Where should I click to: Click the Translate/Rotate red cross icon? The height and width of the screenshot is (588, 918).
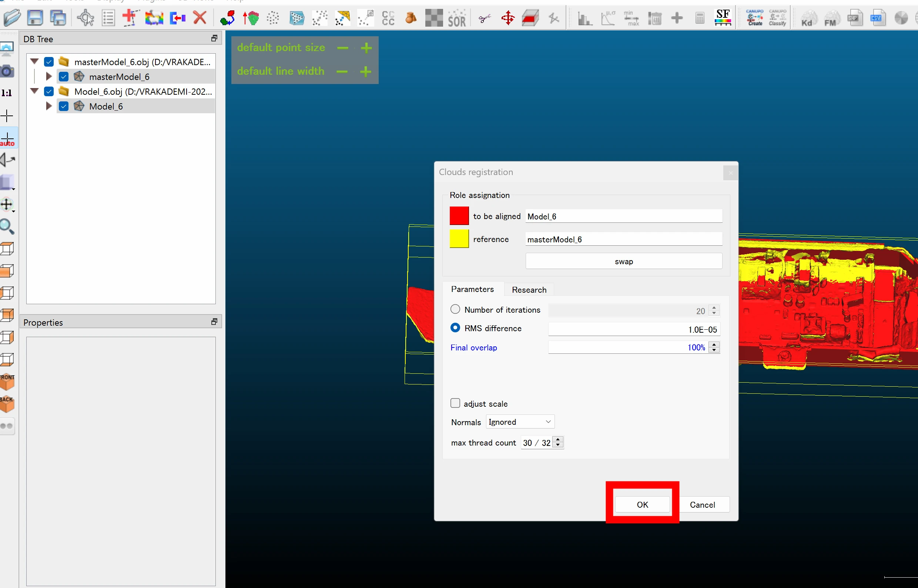tap(507, 17)
